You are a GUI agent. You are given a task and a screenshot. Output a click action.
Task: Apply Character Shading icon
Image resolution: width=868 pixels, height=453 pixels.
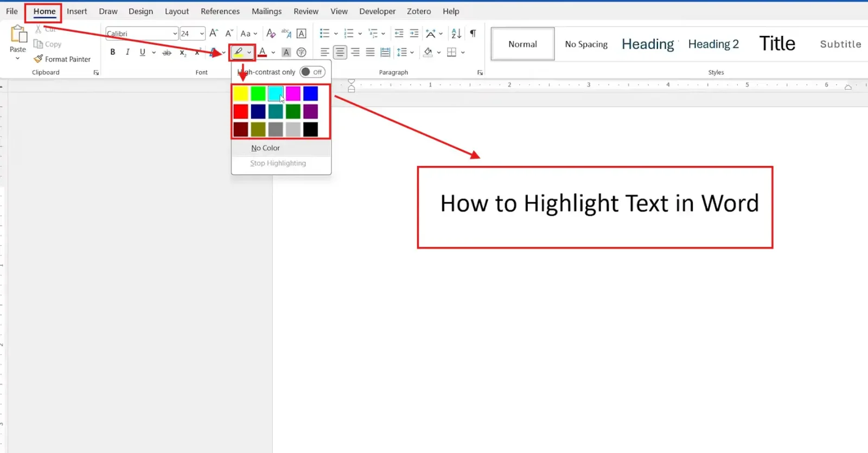click(286, 52)
